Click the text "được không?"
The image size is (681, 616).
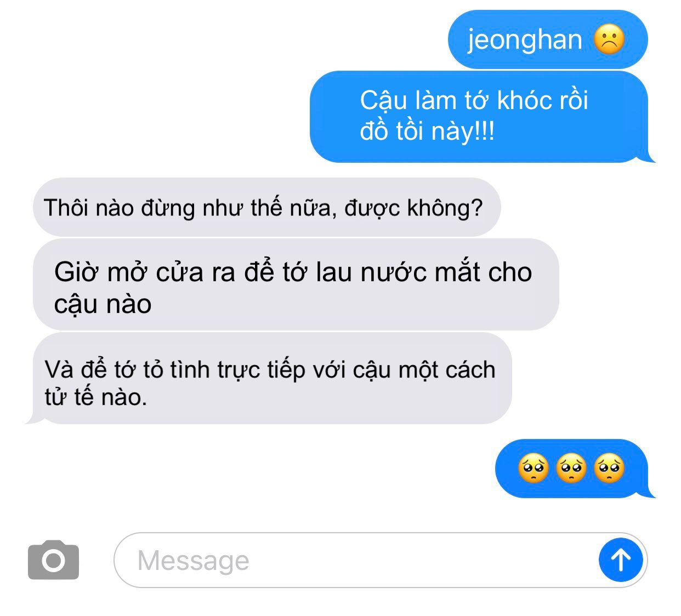[413, 208]
